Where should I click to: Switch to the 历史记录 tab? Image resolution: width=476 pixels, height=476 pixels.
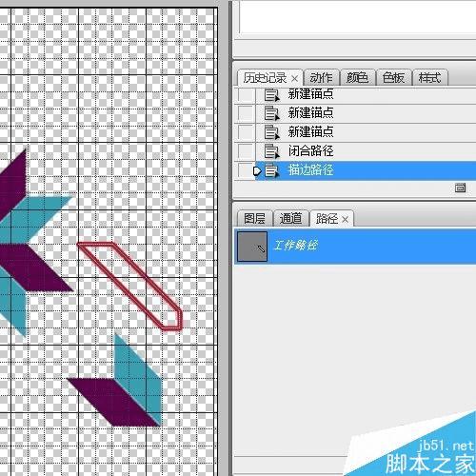coord(266,78)
